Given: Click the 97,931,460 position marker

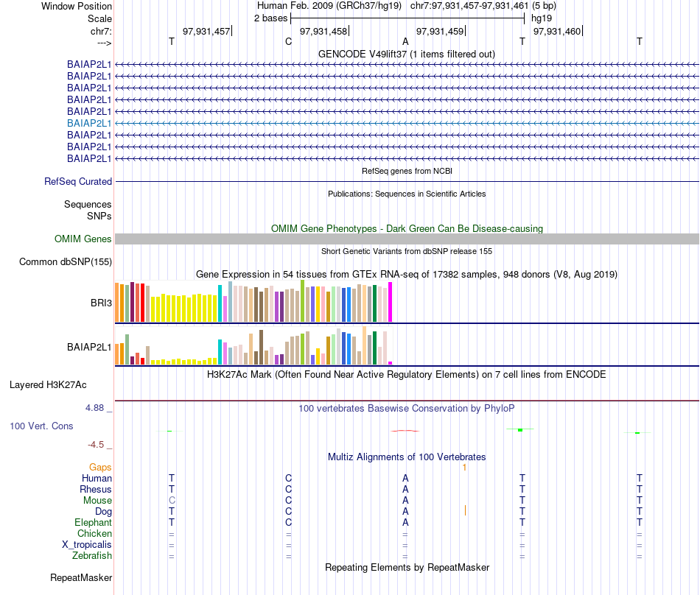Looking at the screenshot, I should click(x=557, y=31).
